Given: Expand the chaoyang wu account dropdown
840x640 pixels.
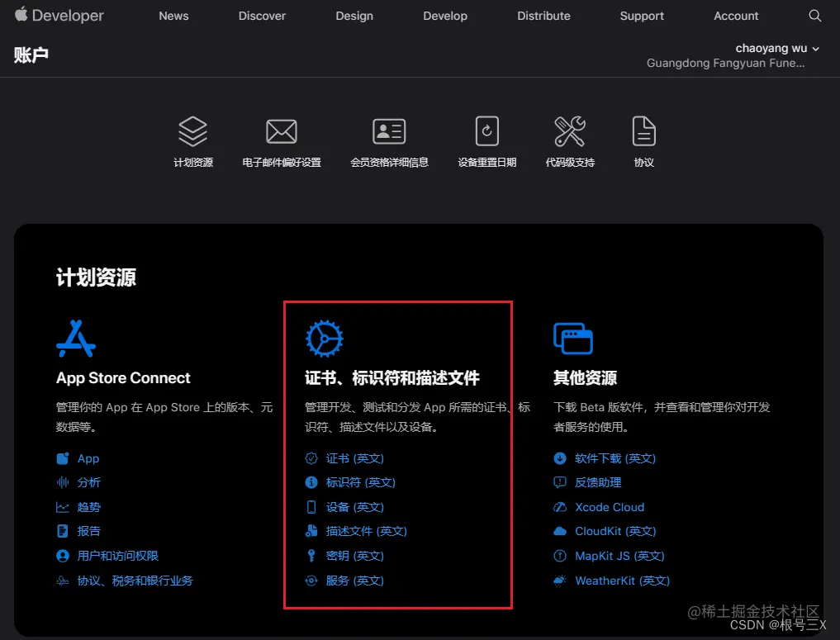Looking at the screenshot, I should pos(777,48).
